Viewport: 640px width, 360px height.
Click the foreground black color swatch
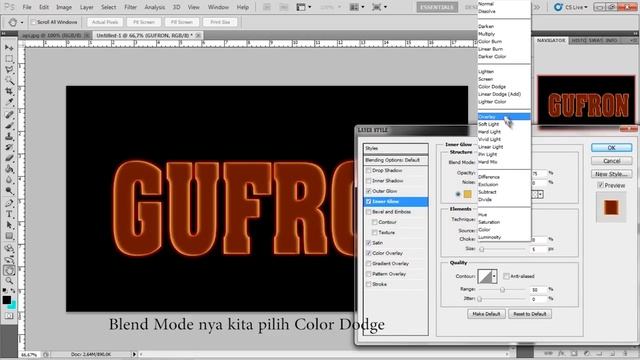7,300
